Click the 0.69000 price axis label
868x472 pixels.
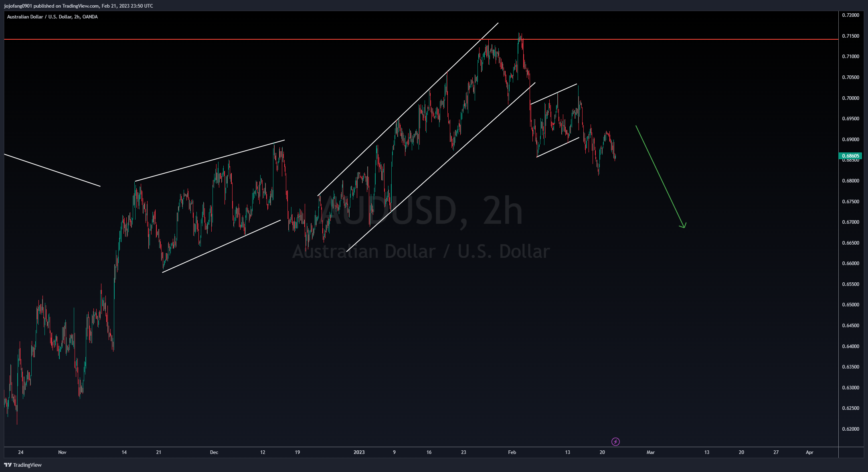tap(850, 140)
